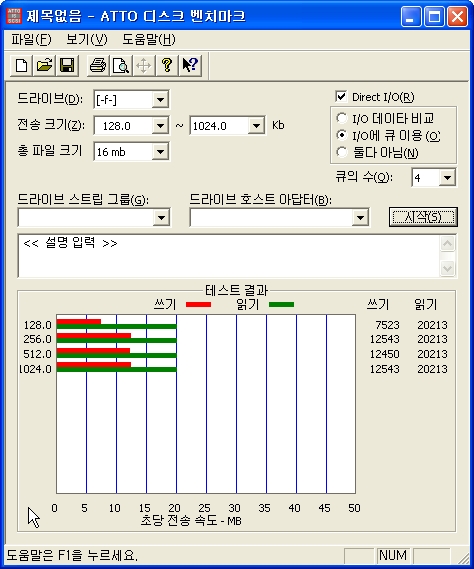Click the 도움말은 F1을 누르세요 status text
Viewport: 474px width, 569px height.
pyautogui.click(x=72, y=555)
